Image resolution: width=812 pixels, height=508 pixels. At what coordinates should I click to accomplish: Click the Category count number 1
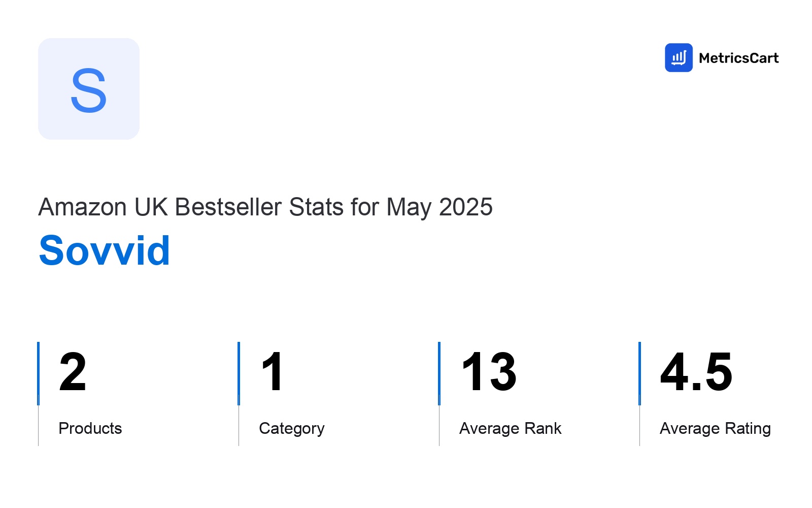pyautogui.click(x=273, y=372)
